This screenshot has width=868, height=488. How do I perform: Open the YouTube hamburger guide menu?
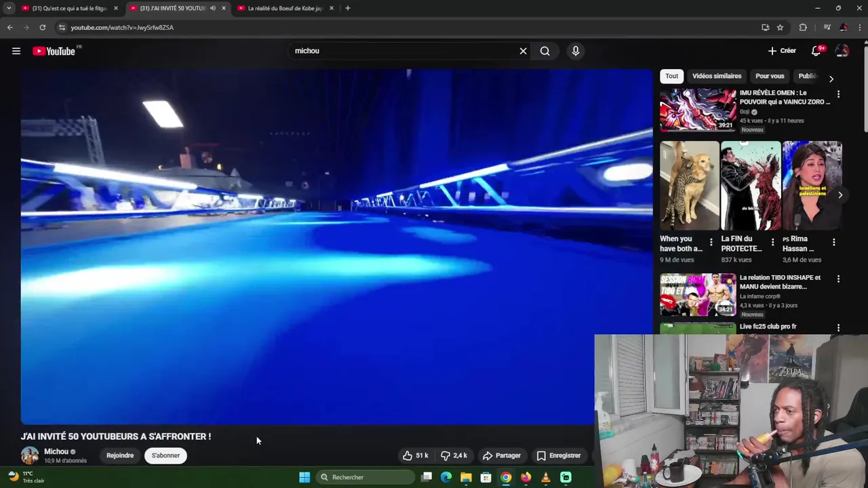click(x=16, y=51)
